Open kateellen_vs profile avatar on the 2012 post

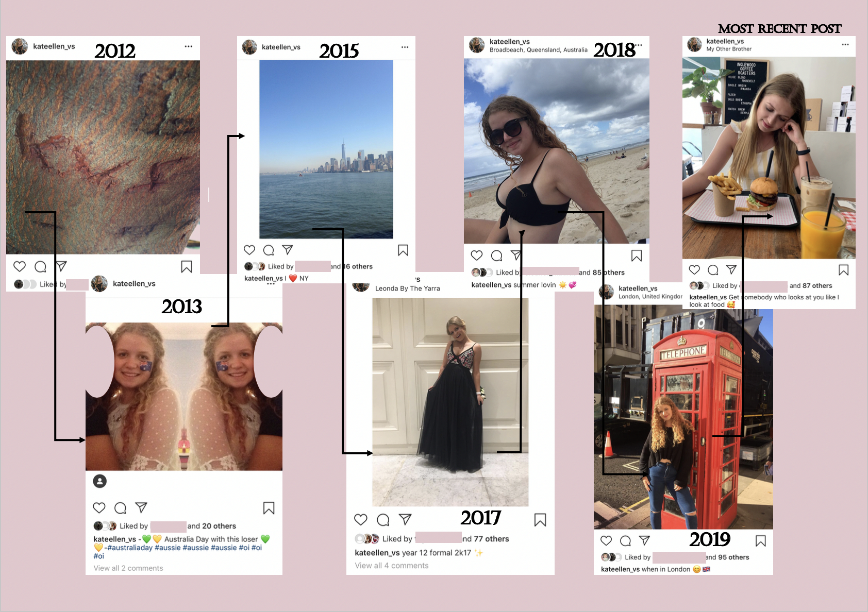[x=20, y=46]
